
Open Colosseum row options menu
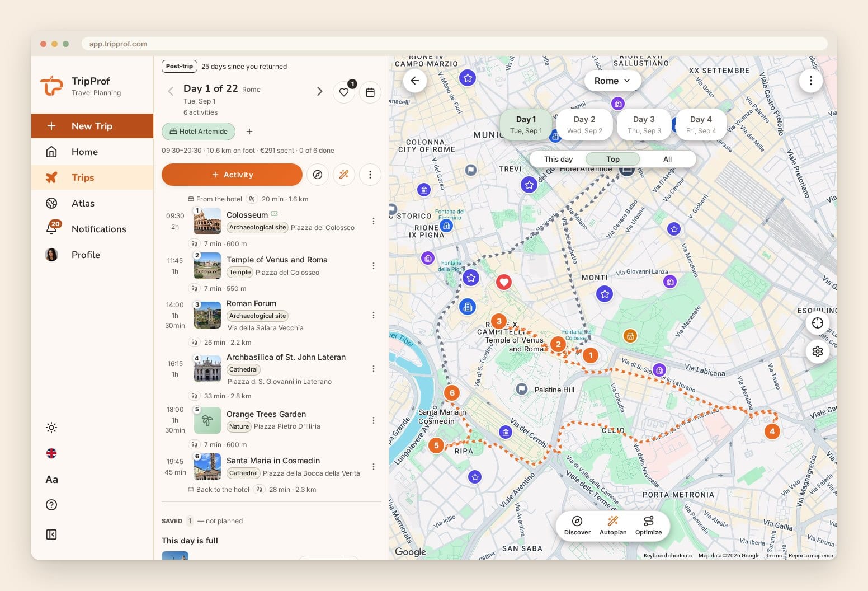[x=374, y=221]
